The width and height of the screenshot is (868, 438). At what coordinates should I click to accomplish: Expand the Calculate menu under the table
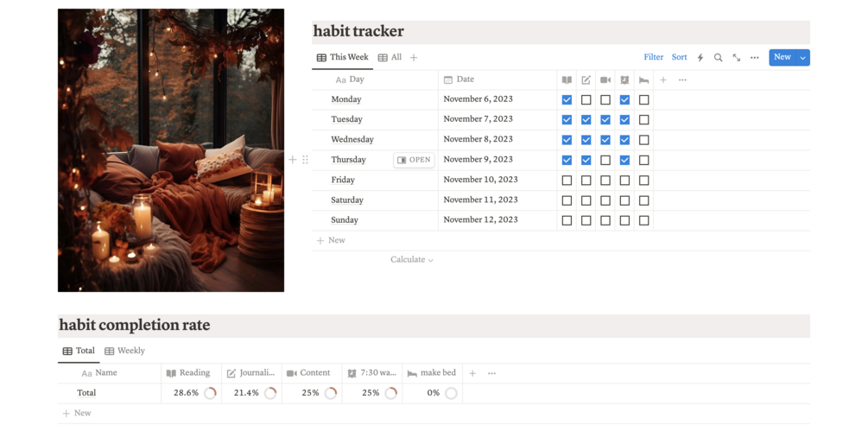point(412,259)
